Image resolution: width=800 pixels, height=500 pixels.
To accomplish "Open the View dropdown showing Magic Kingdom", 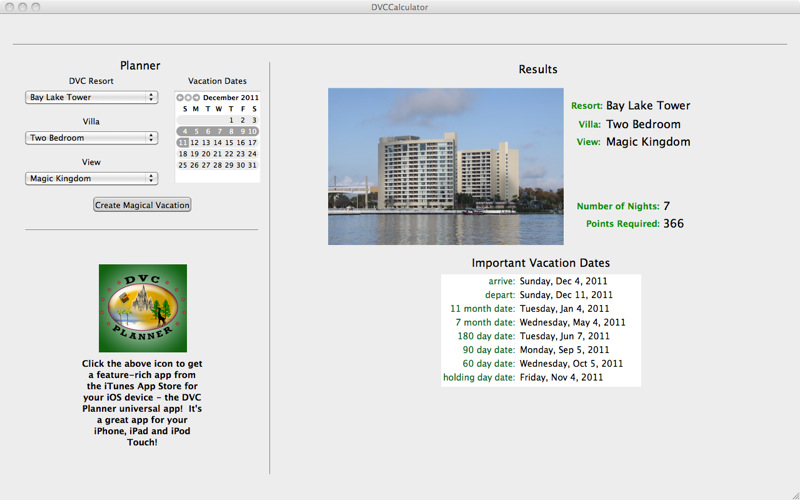I will click(x=91, y=179).
